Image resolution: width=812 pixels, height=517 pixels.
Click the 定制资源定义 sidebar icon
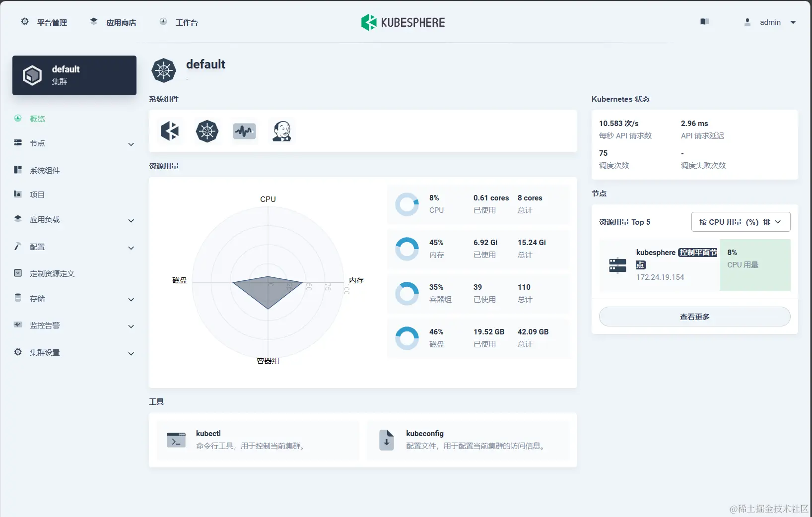click(18, 273)
